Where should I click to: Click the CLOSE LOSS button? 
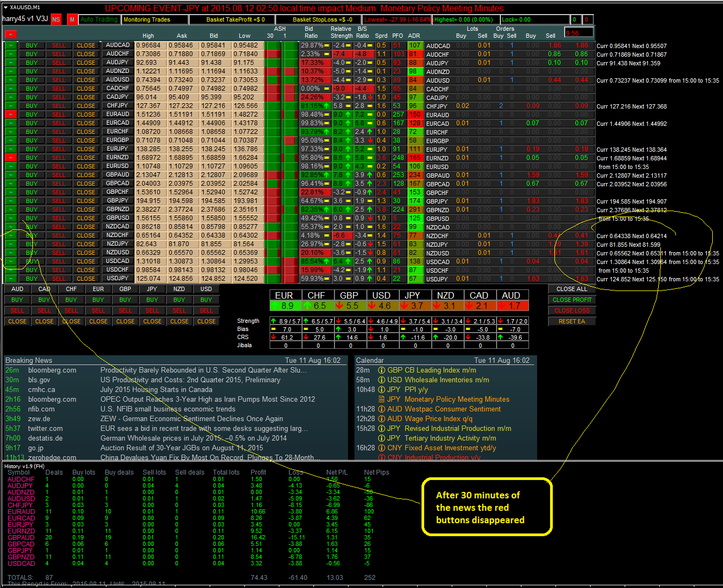click(572, 310)
